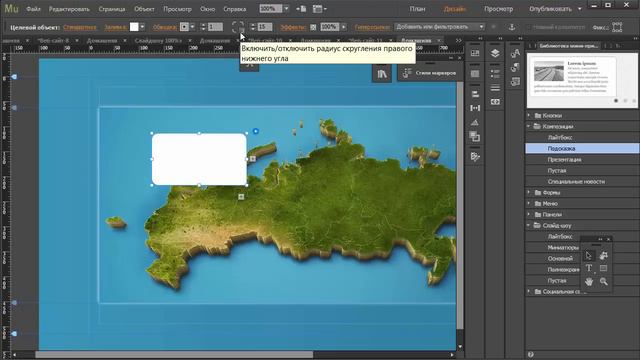
Task: Open the opacity 100% dropdown arrow
Action: pyautogui.click(x=343, y=27)
